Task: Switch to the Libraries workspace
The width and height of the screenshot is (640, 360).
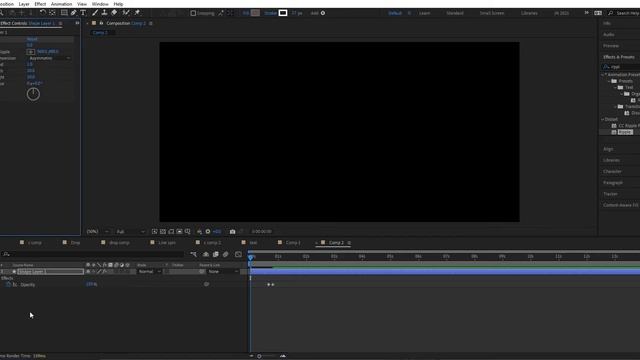Action: (529, 13)
